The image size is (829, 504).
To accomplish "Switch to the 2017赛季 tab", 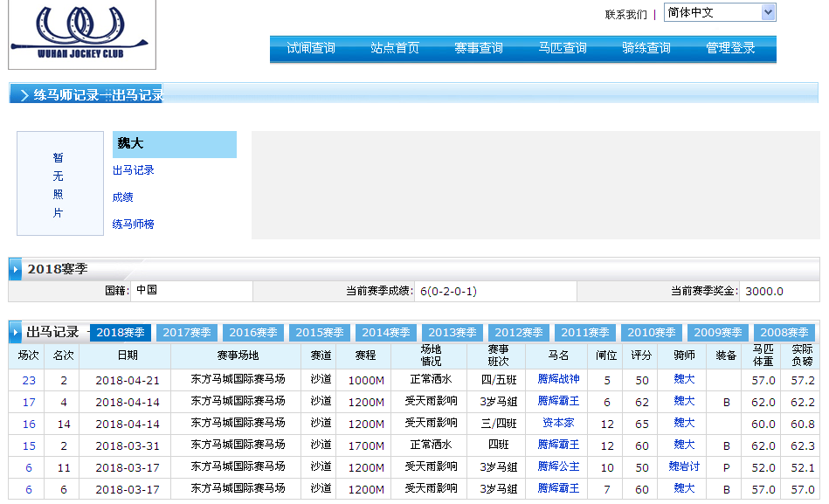I will 188,333.
